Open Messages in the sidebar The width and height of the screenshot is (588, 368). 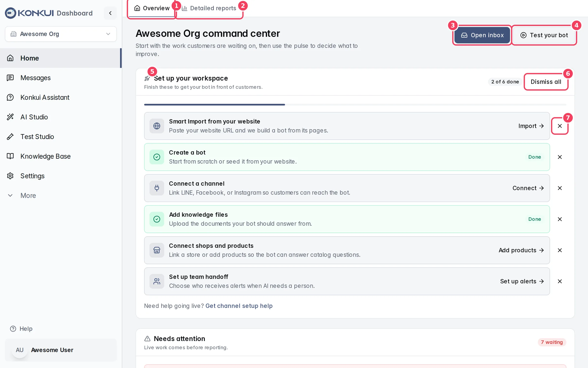(x=60, y=78)
